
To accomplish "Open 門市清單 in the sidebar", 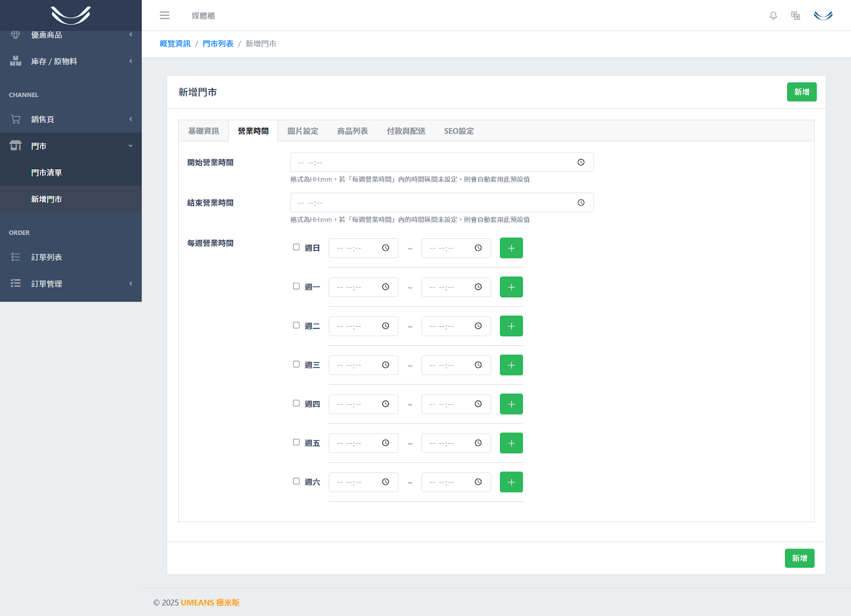I will click(71, 172).
